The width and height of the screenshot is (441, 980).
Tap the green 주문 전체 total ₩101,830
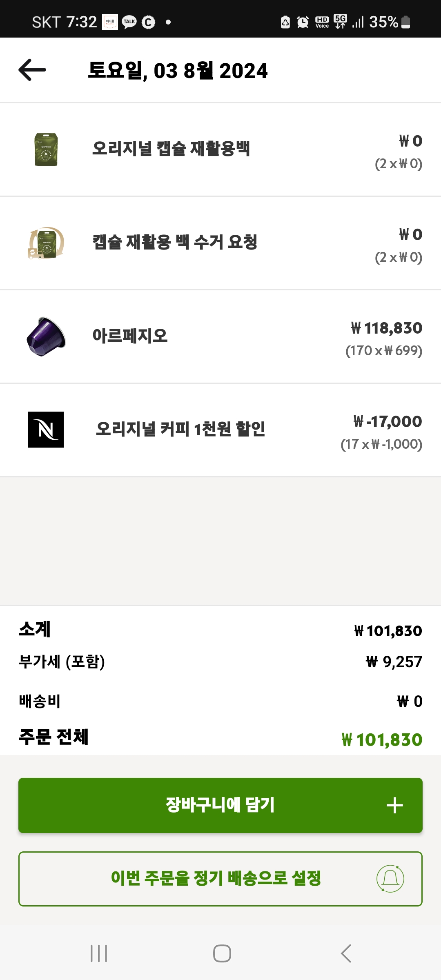pos(382,740)
